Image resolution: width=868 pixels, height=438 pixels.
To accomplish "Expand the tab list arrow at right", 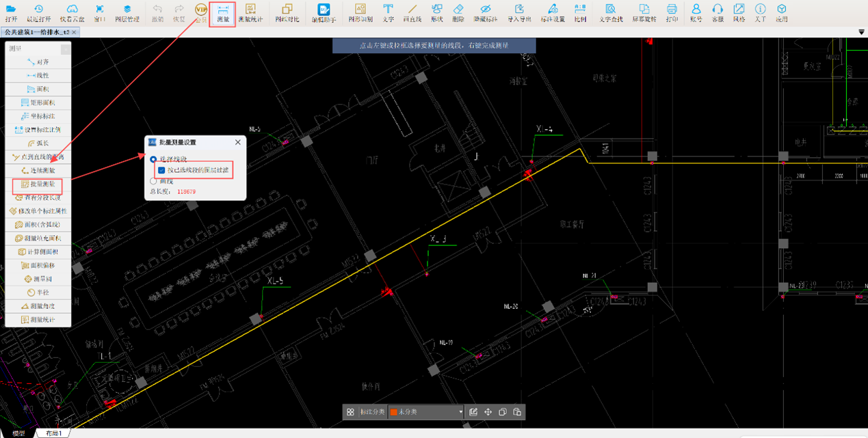I will coord(861,32).
